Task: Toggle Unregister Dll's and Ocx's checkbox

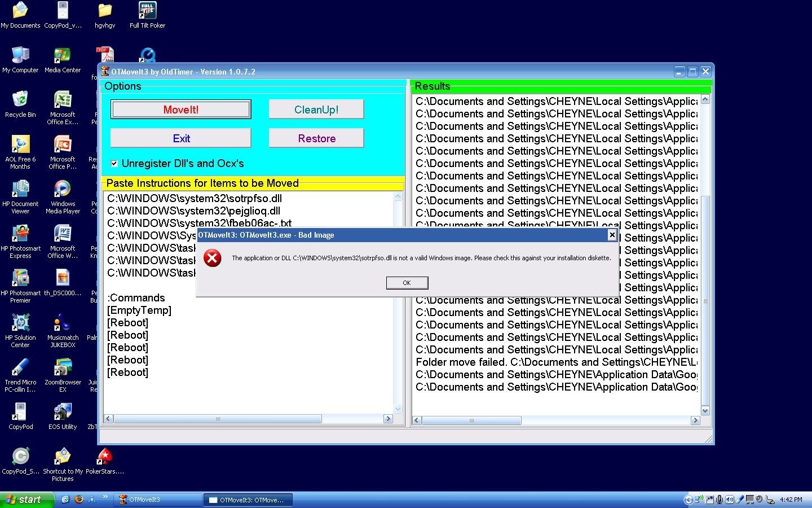Action: pos(114,164)
